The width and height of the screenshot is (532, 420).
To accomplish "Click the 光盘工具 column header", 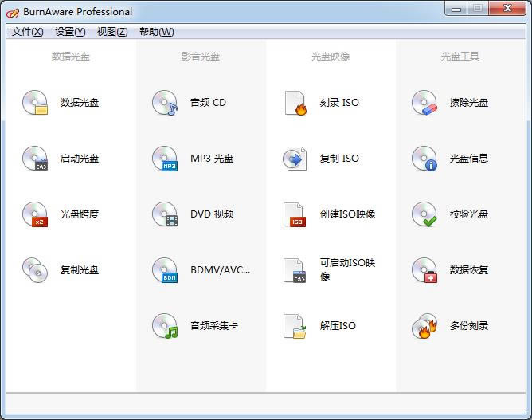I will 460,57.
